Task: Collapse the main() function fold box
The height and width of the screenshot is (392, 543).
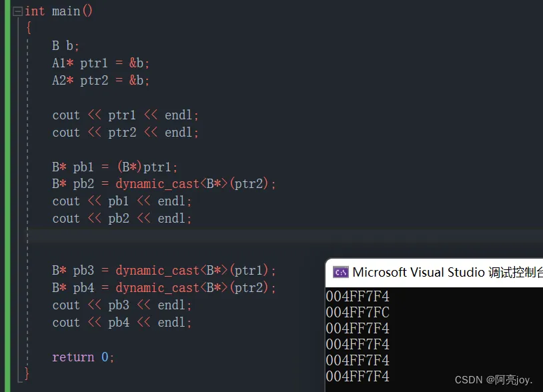Action: pos(17,11)
